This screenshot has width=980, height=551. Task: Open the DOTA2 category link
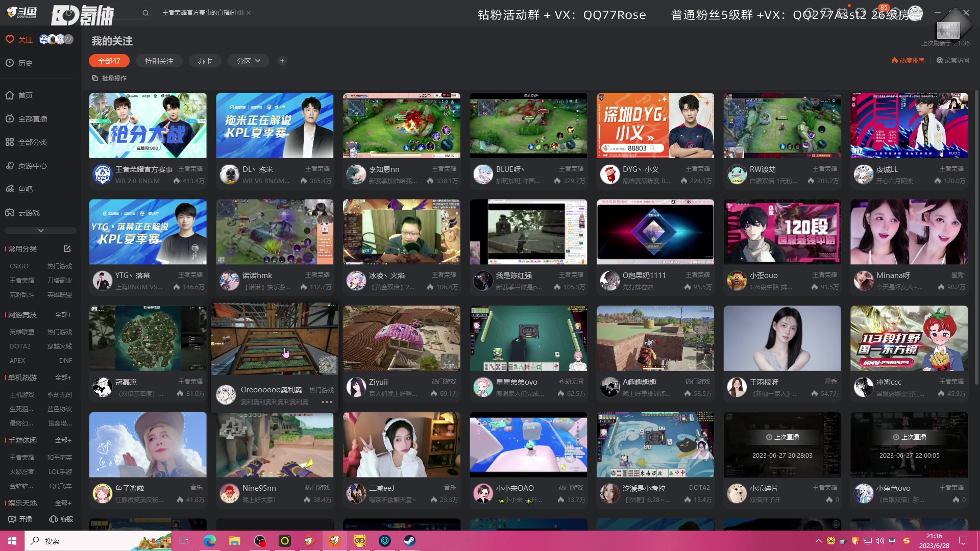[x=20, y=346]
